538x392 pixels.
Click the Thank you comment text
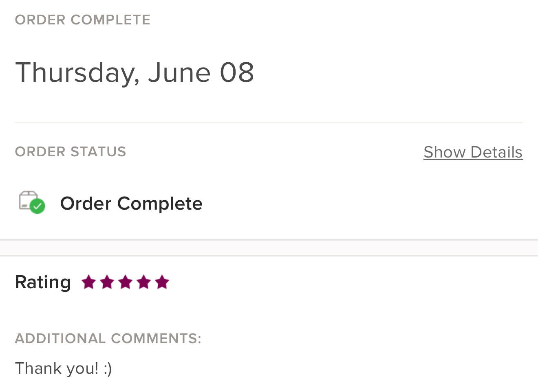pyautogui.click(x=64, y=368)
